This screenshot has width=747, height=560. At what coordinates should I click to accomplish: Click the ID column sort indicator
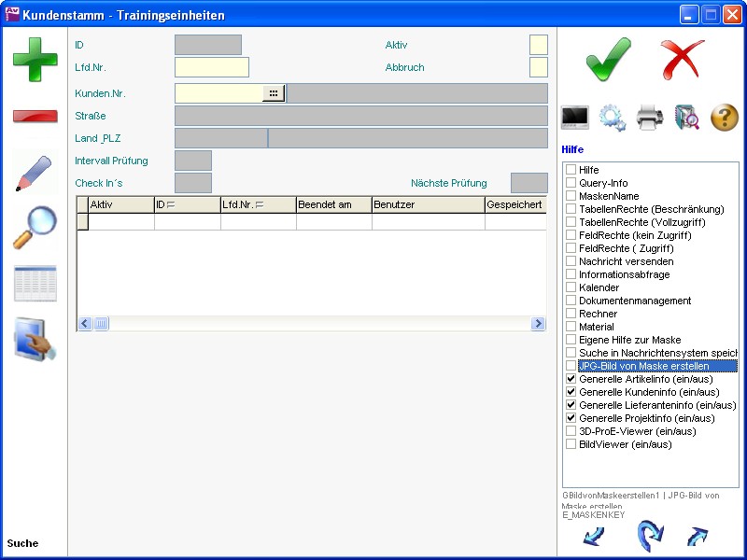pos(172,204)
